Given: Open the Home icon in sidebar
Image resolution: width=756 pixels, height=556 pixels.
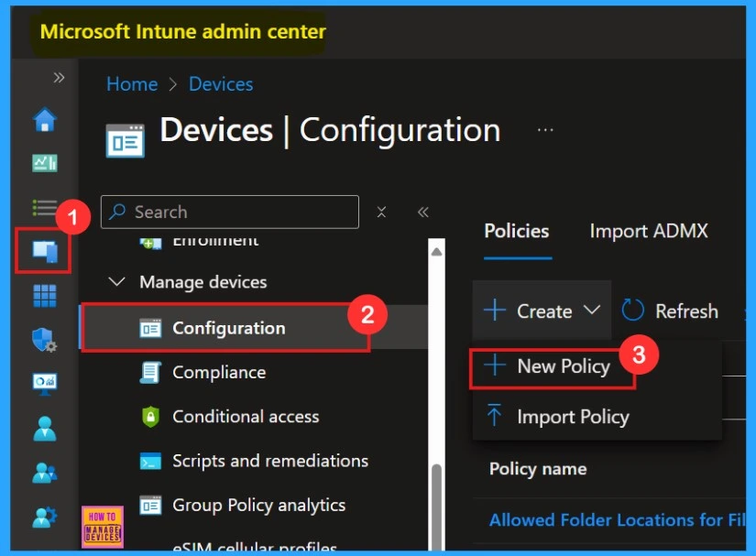Looking at the screenshot, I should coord(45,119).
